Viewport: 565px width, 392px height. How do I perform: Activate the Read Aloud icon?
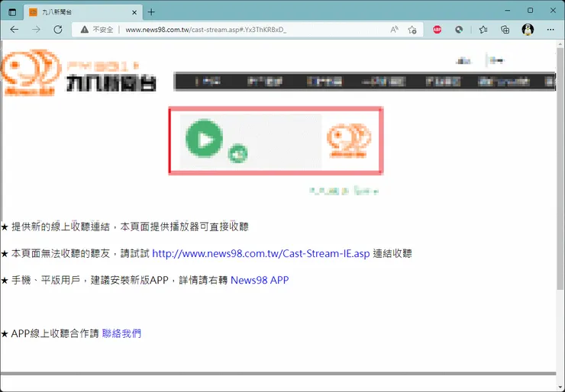click(394, 30)
